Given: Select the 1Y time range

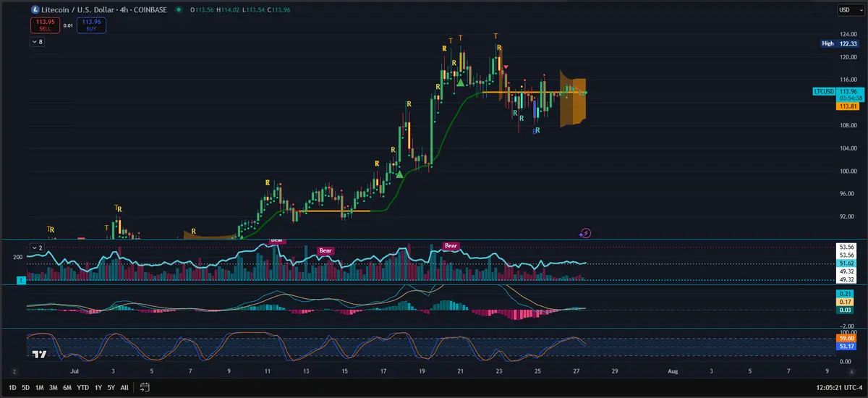Looking at the screenshot, I should [x=98, y=387].
